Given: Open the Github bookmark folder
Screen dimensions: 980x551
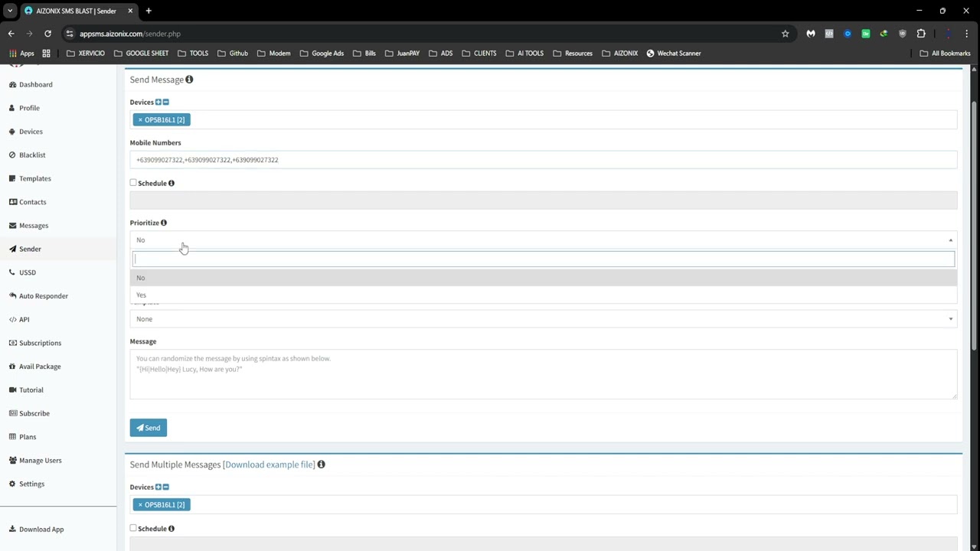Looking at the screenshot, I should (233, 54).
